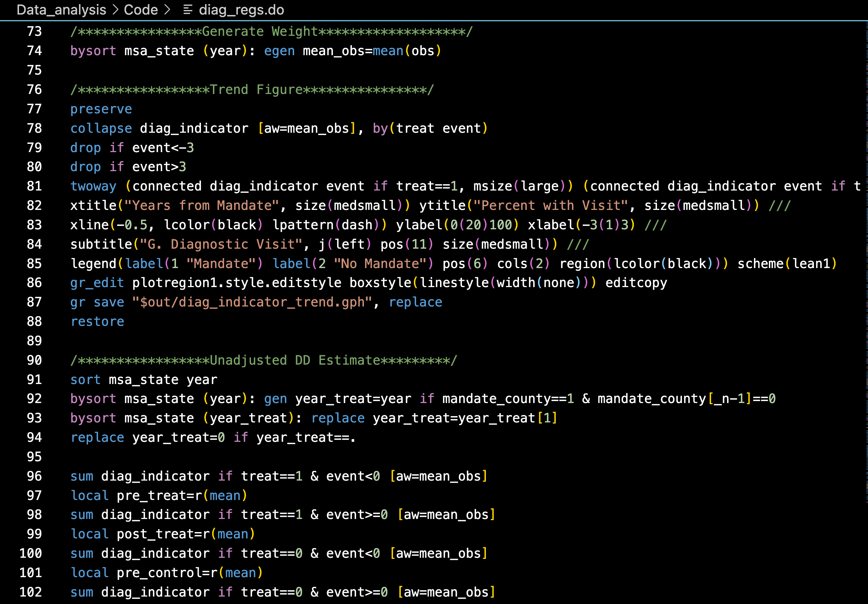
Task: Click 'xline(-0.5' on line 83
Action: point(109,225)
